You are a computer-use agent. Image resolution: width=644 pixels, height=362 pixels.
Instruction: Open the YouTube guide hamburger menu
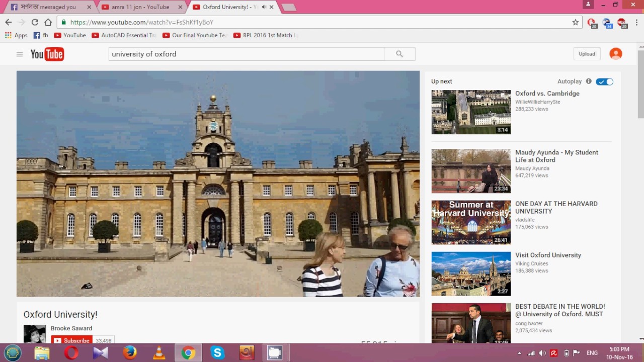(x=20, y=54)
